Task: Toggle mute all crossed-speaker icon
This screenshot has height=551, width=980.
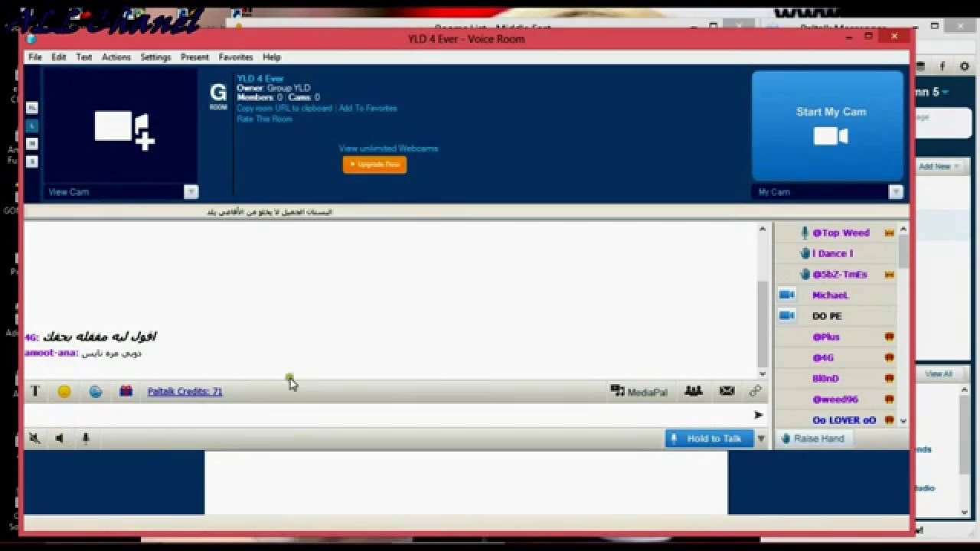Action: pos(34,438)
